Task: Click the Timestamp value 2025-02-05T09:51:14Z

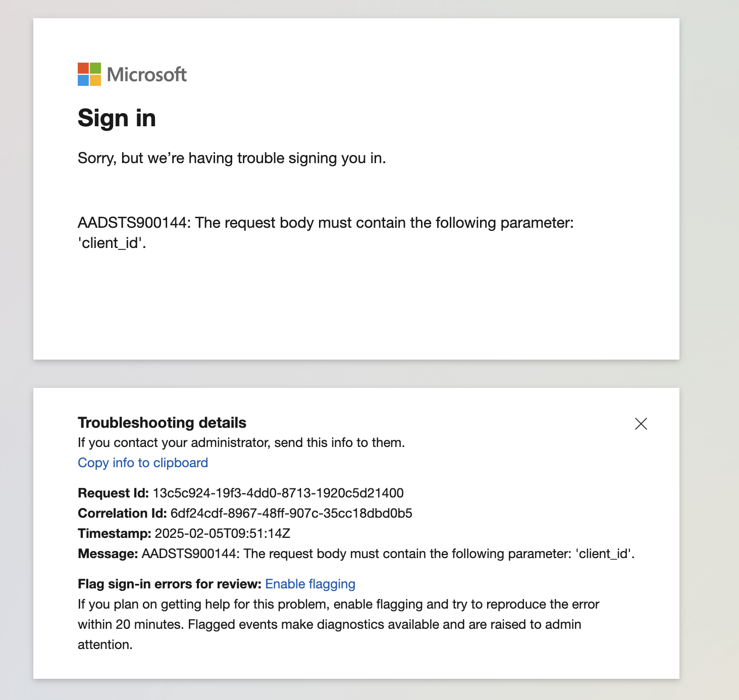Action: pos(223,534)
